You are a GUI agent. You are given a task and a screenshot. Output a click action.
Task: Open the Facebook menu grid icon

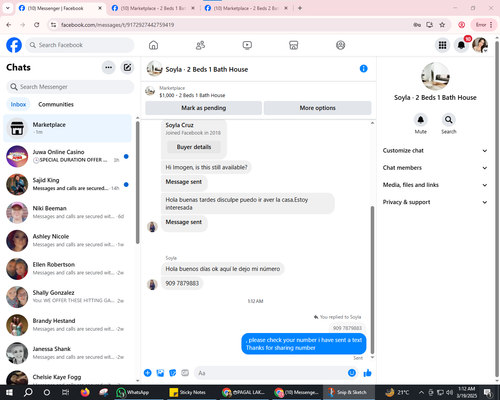point(442,45)
